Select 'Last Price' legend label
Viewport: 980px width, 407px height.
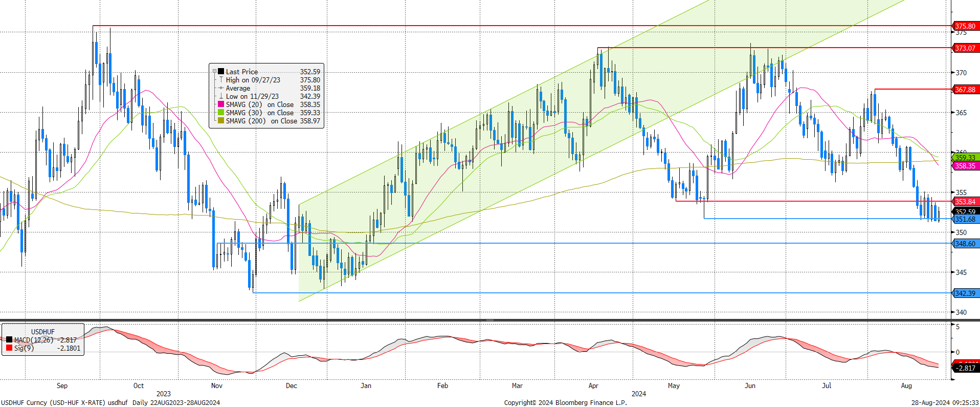(242, 72)
